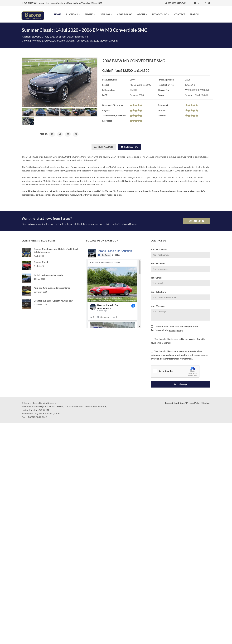
Task: Select the first BMW gallery thumbnail
Action: 28,112
